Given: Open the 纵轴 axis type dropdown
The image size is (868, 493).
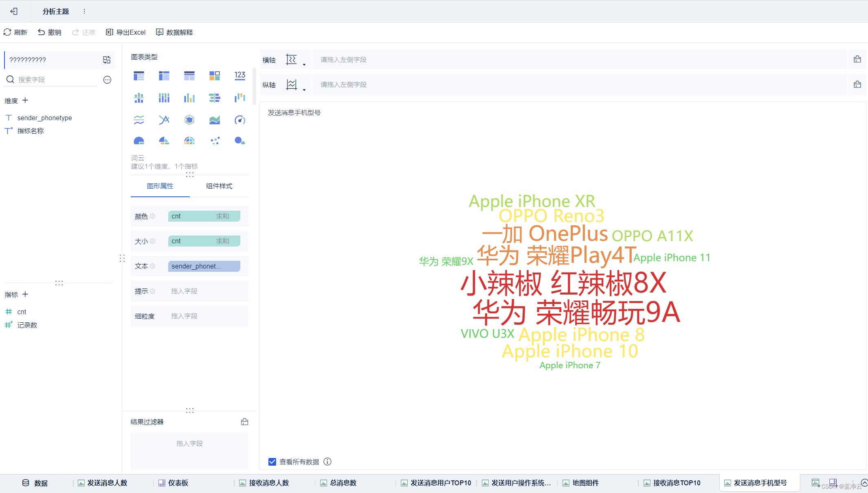Looking at the screenshot, I should pyautogui.click(x=296, y=85).
